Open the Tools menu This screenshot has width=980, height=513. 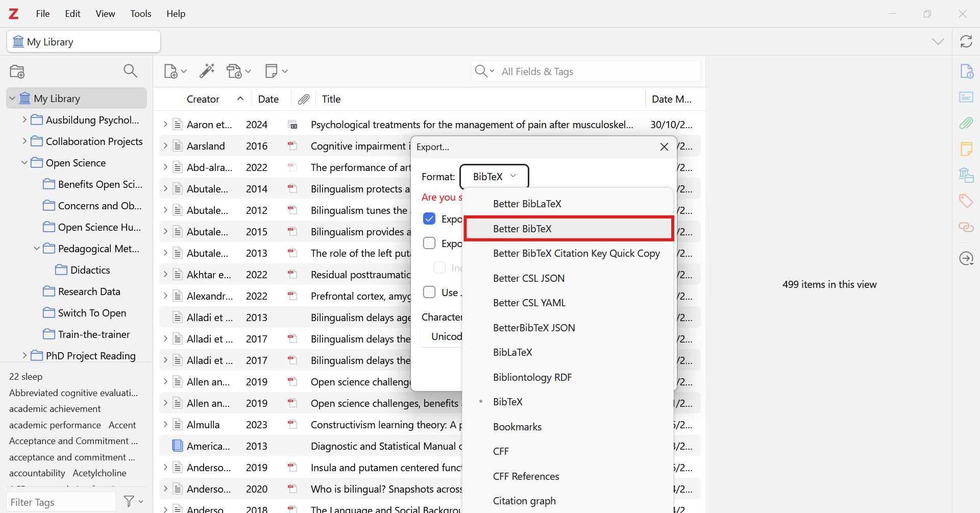click(141, 14)
